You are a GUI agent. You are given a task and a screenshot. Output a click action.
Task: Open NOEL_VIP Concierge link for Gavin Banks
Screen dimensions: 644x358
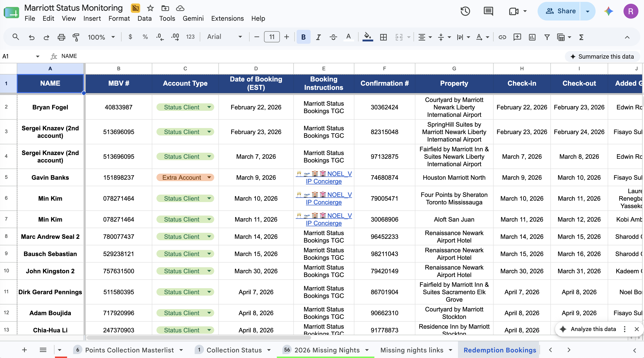[324, 178]
